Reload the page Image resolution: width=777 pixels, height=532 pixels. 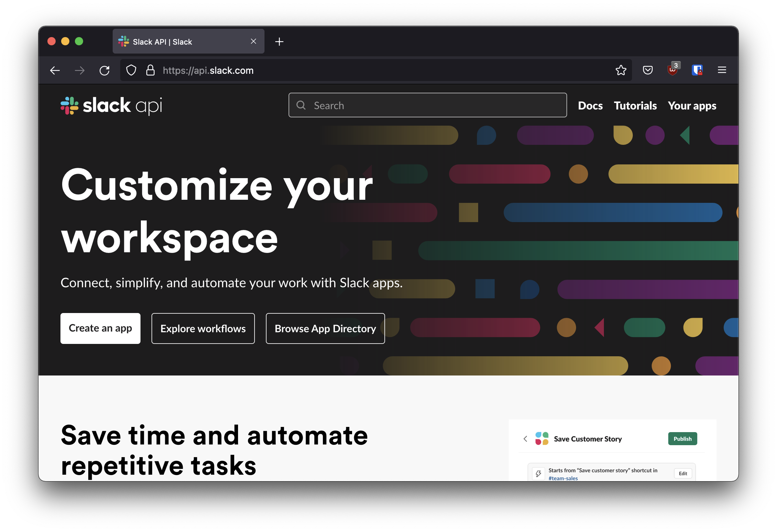click(105, 70)
